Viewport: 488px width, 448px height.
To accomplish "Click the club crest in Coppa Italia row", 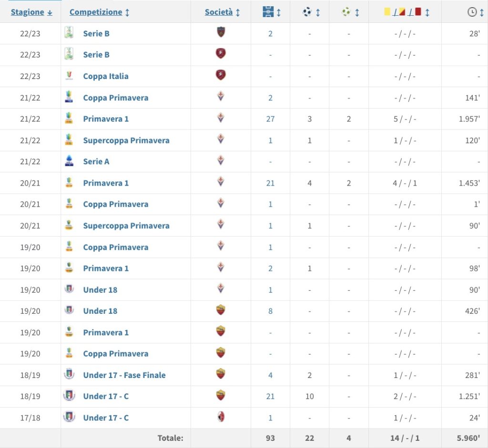I will pyautogui.click(x=220, y=76).
